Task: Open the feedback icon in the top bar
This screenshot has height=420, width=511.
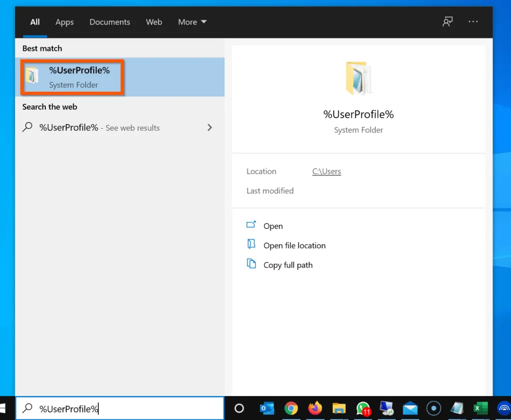Action: point(448,21)
